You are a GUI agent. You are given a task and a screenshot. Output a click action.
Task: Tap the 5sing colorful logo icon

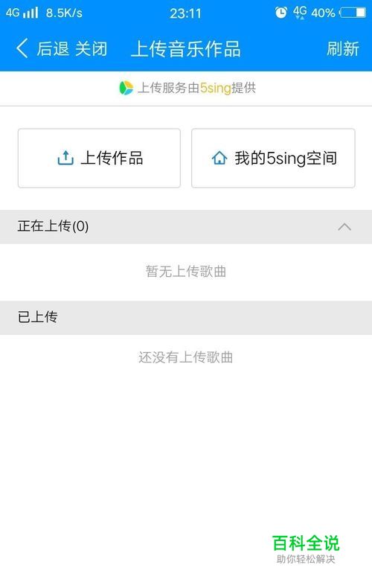(x=126, y=88)
